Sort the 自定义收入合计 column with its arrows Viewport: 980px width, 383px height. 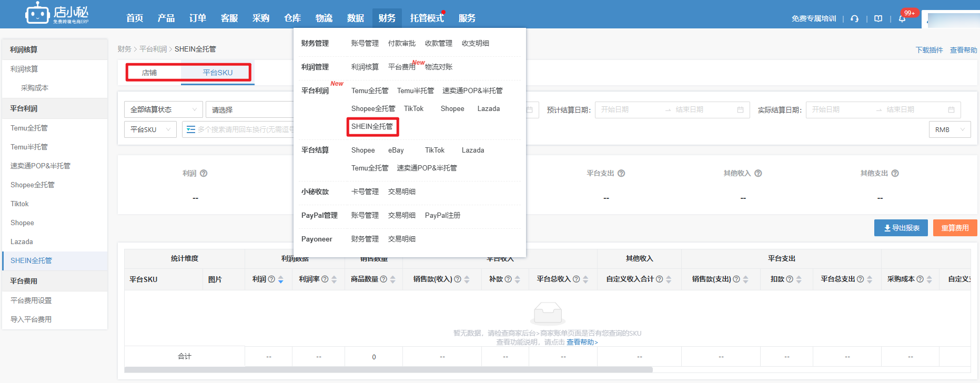point(669,279)
